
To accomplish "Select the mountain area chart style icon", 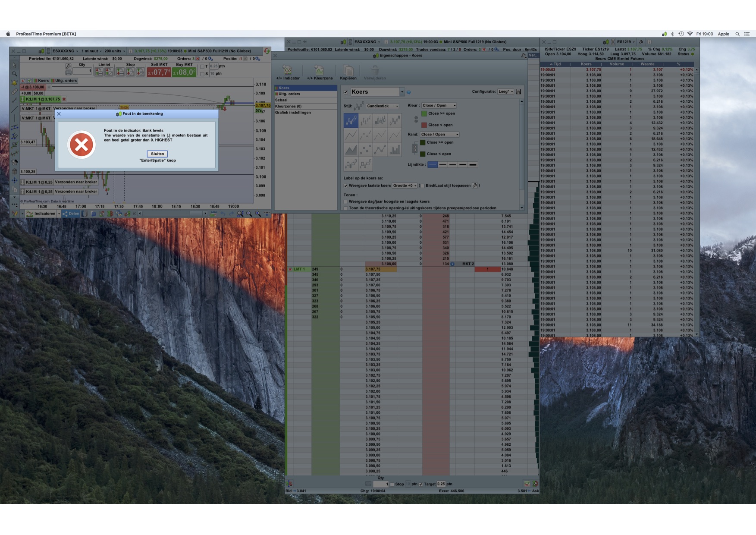I will (x=351, y=150).
